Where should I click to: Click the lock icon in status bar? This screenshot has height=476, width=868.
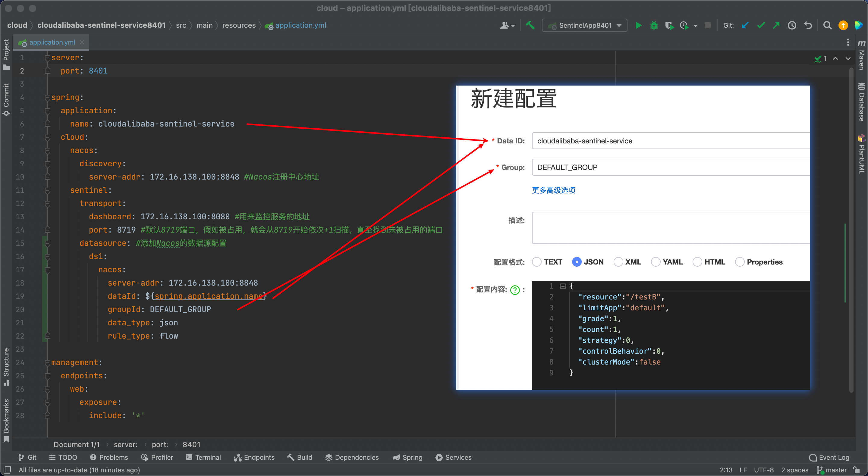point(856,470)
